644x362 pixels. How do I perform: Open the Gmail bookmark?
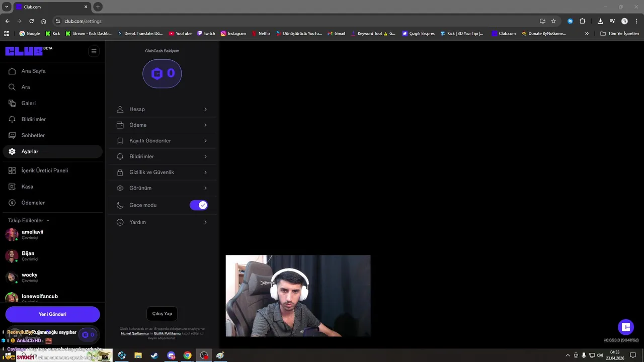[x=336, y=34]
